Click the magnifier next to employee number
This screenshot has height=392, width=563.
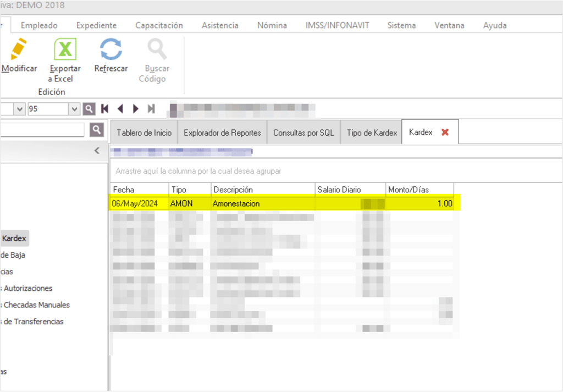(89, 109)
